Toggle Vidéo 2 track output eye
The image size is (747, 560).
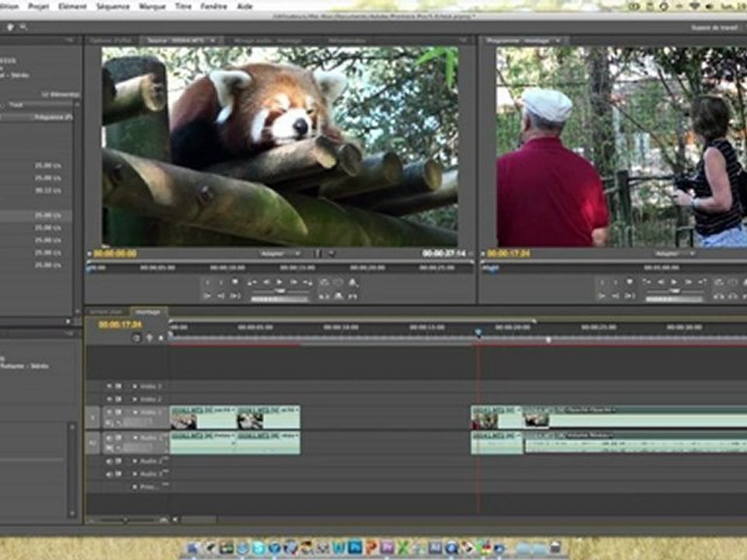109,399
